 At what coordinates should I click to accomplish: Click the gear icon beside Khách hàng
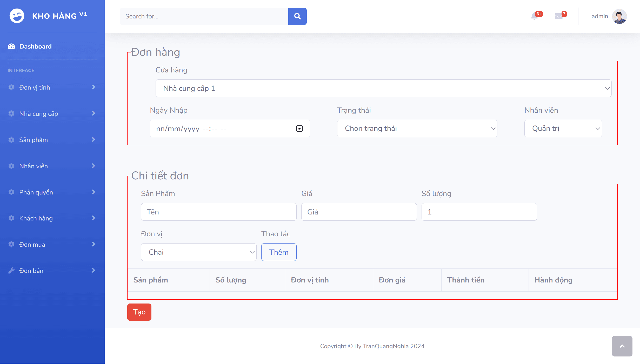point(11,218)
